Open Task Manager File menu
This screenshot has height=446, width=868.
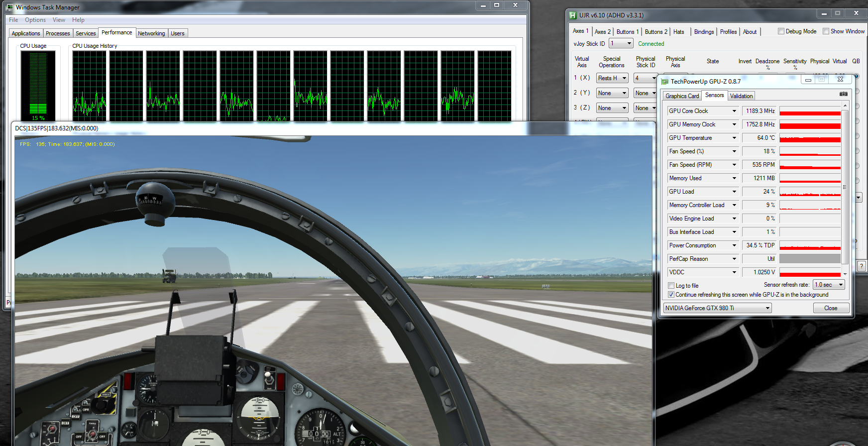click(x=13, y=20)
